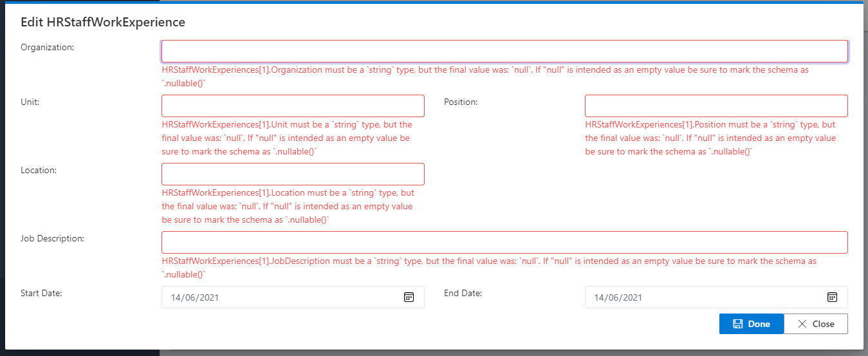Click the Location validation error text
The image size is (868, 356).
point(288,207)
